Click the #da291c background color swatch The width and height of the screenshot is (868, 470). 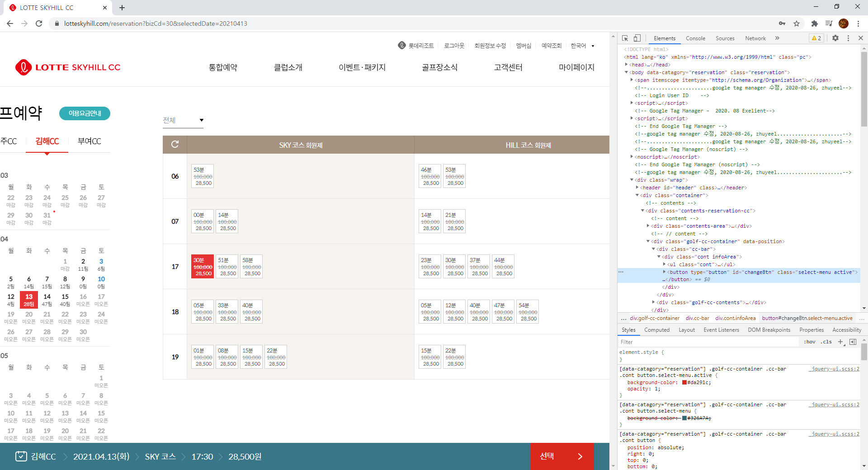point(684,382)
